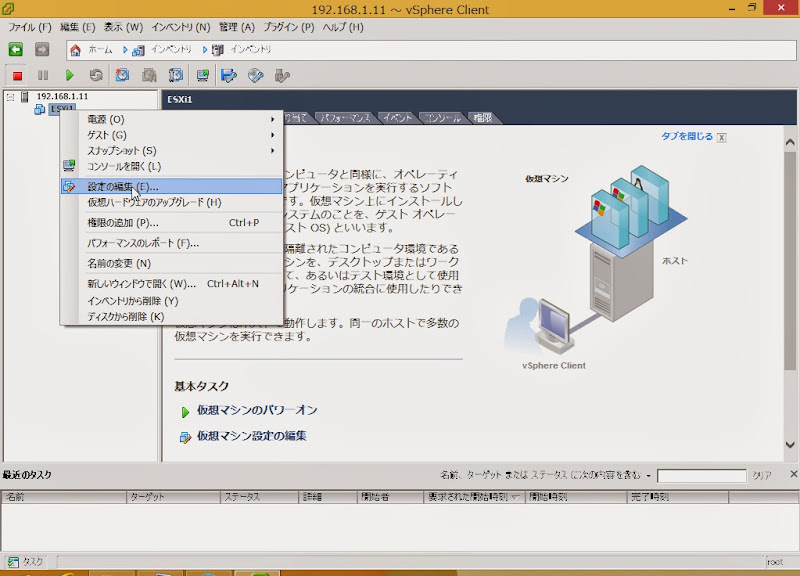This screenshot has height=576, width=800.
Task: Choose インベントリから削除 (Y) entry
Action: pos(171,301)
